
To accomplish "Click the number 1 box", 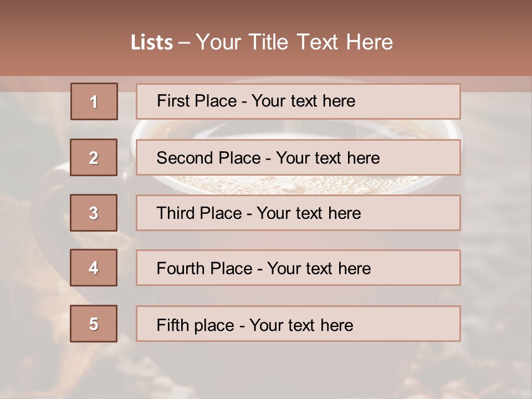I will tap(94, 101).
